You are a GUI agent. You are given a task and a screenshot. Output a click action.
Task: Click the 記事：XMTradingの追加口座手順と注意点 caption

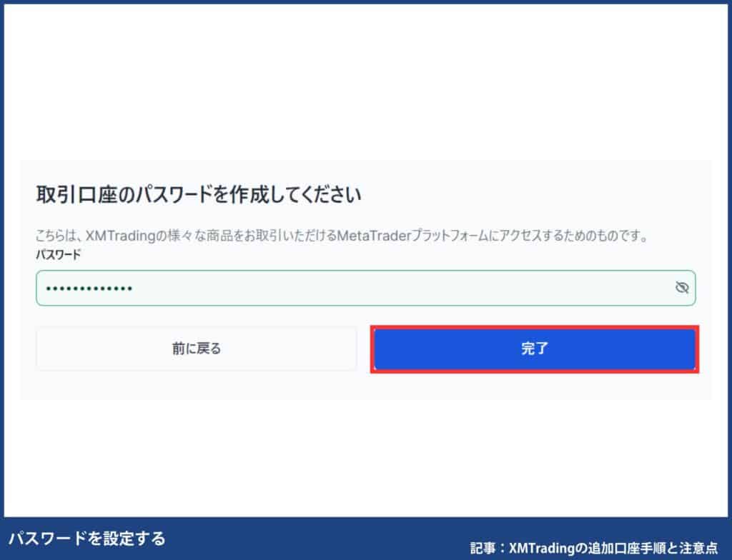pyautogui.click(x=593, y=547)
